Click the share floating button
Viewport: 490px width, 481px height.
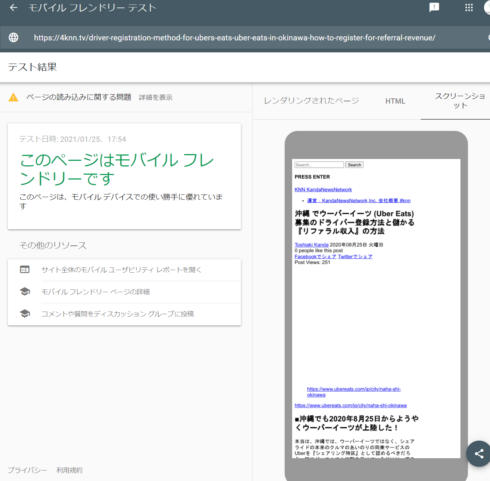478,454
